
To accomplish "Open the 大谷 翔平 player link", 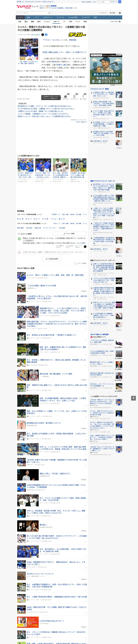I will tap(62, 228).
